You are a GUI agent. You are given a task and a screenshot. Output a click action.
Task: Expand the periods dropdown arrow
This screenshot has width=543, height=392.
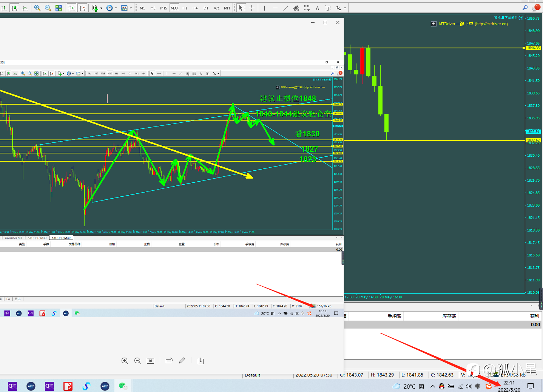click(116, 8)
